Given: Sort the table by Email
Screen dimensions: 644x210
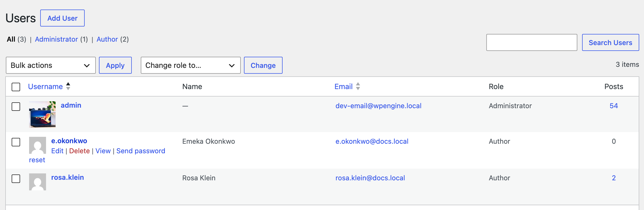Looking at the screenshot, I should point(343,86).
